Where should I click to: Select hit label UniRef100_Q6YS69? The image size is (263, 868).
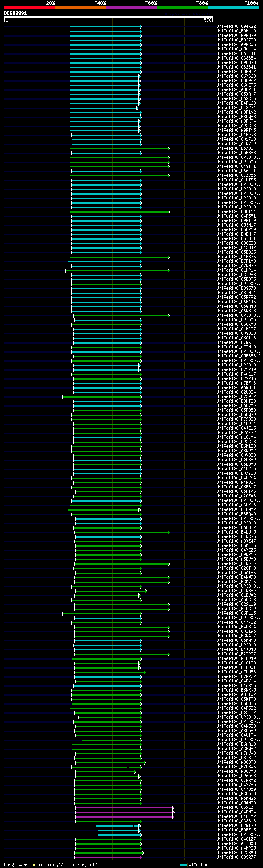[236, 76]
